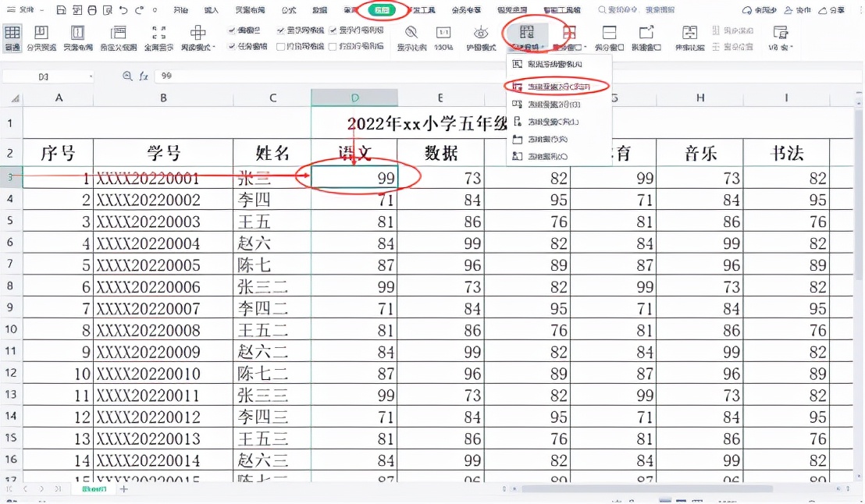This screenshot has height=504, width=865.
Task: Open the Name Box dropdown arrow
Action: [x=91, y=76]
